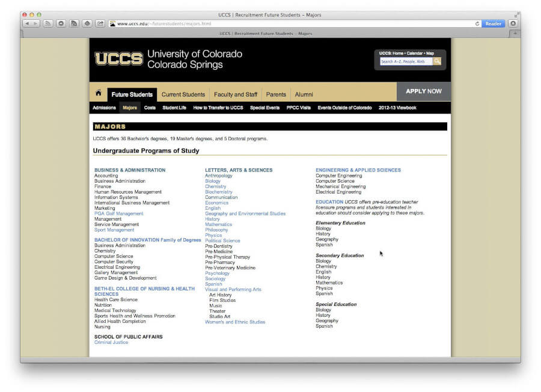Open the PGA Golf Management link
The width and height of the screenshot is (541, 392).
click(x=118, y=213)
